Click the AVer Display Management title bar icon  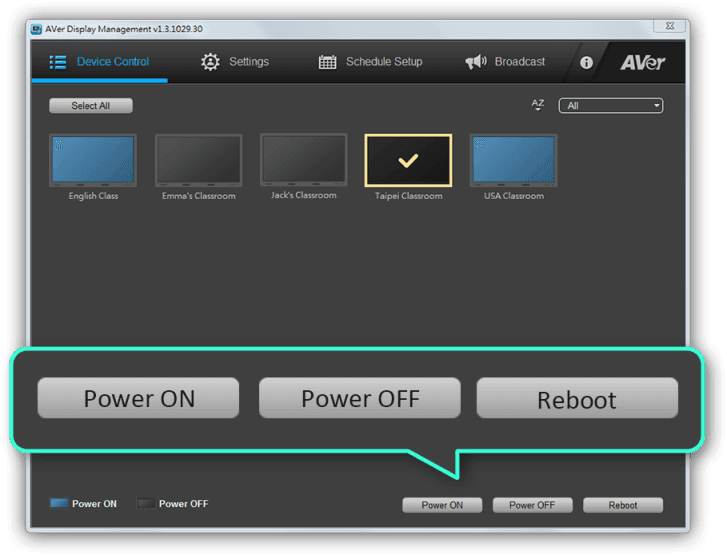click(x=36, y=29)
